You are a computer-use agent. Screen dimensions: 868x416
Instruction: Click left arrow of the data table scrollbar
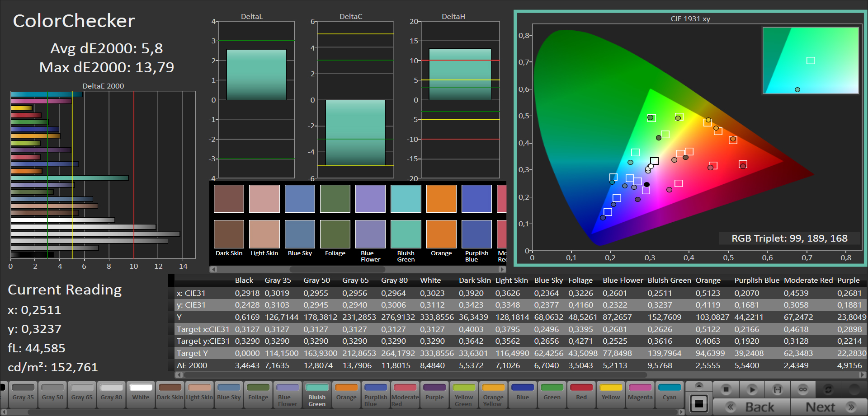(179, 374)
